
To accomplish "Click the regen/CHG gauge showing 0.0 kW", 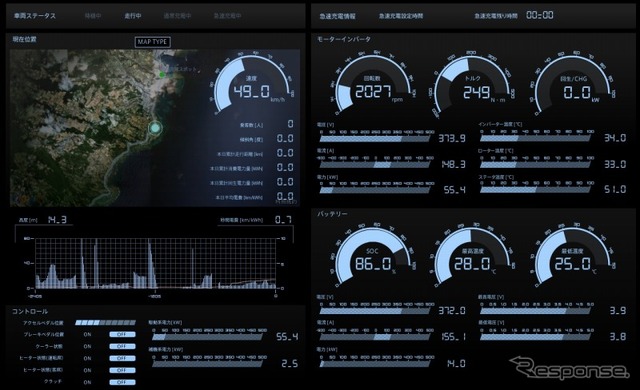I will point(573,84).
